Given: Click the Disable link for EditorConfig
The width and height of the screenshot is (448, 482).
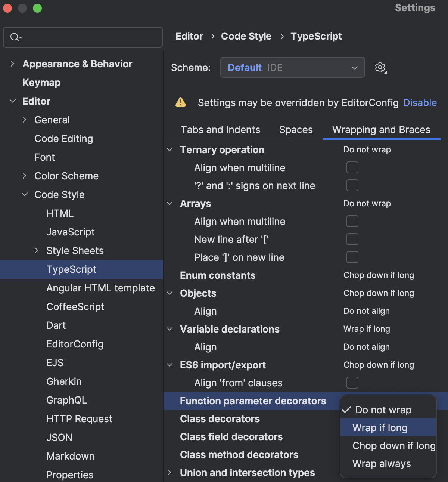Looking at the screenshot, I should coord(420,103).
